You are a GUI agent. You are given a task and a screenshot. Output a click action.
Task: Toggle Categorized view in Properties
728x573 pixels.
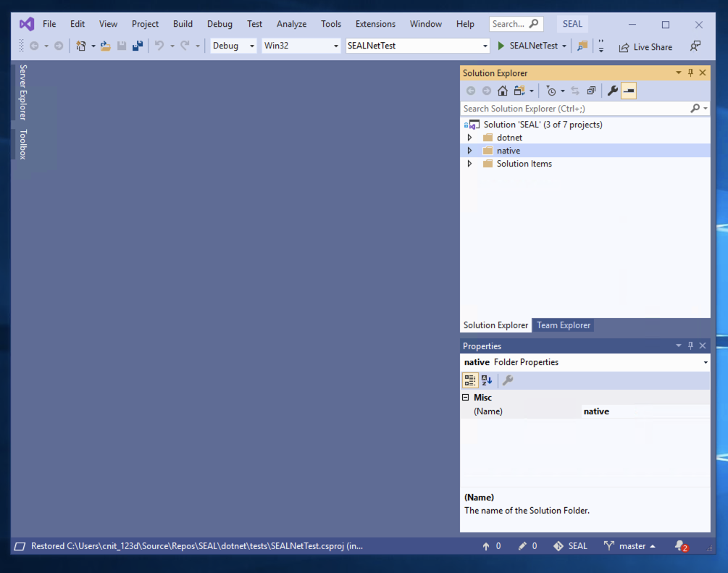[470, 380]
